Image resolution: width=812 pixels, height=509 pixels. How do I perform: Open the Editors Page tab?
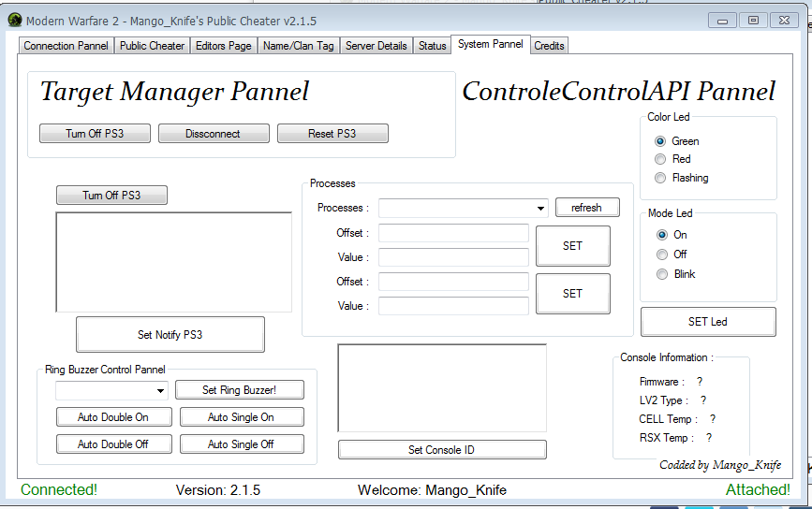pos(223,46)
